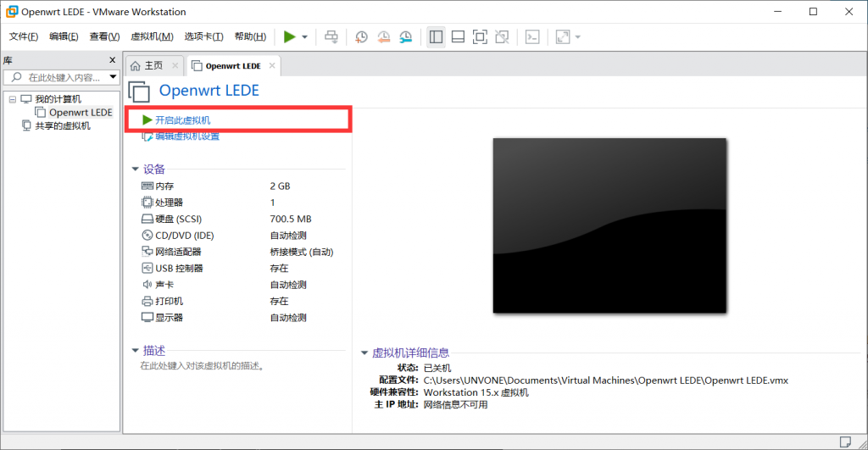
Task: Click the status bar message log icon
Action: coord(845,442)
